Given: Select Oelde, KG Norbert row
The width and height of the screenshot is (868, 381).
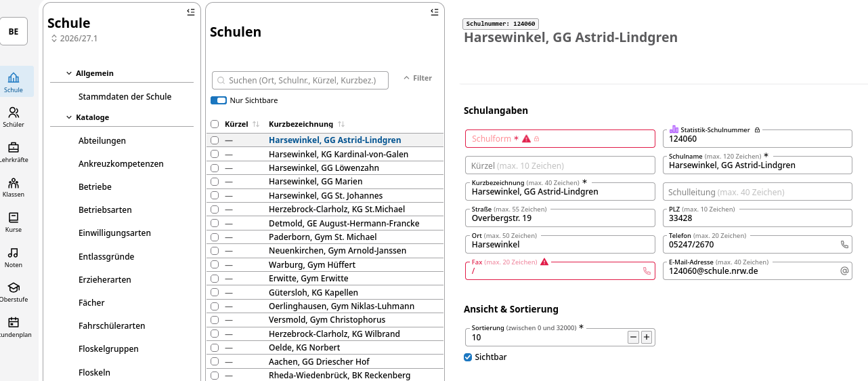Looking at the screenshot, I should point(325,347).
